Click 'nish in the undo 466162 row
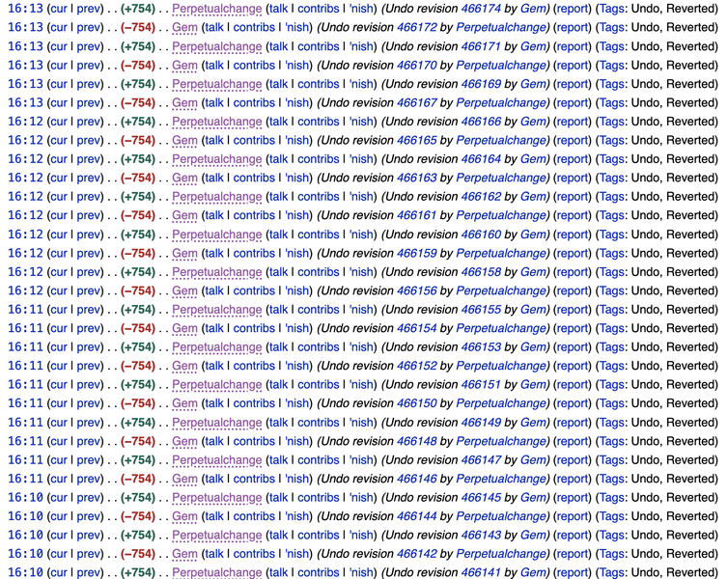 coord(361,197)
